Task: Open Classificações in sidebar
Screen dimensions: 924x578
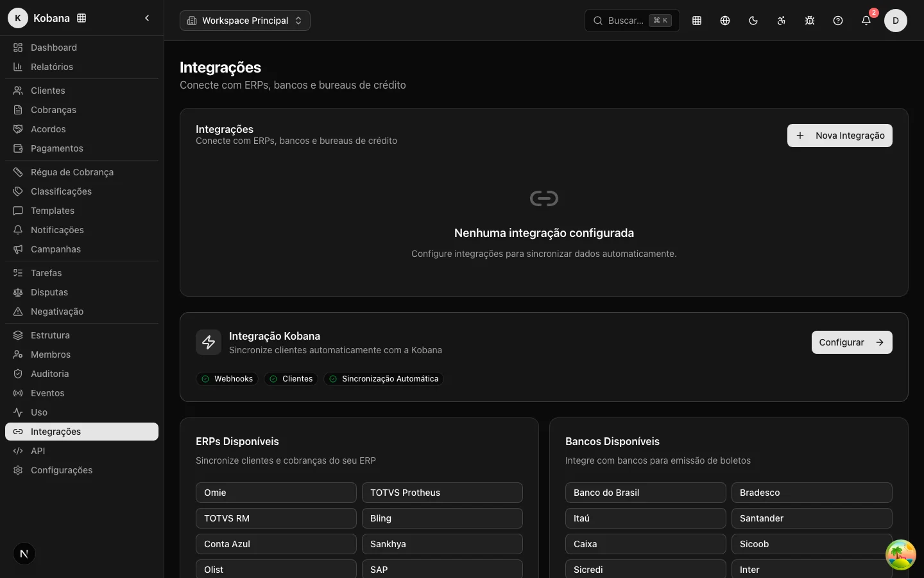Action: coord(81,191)
